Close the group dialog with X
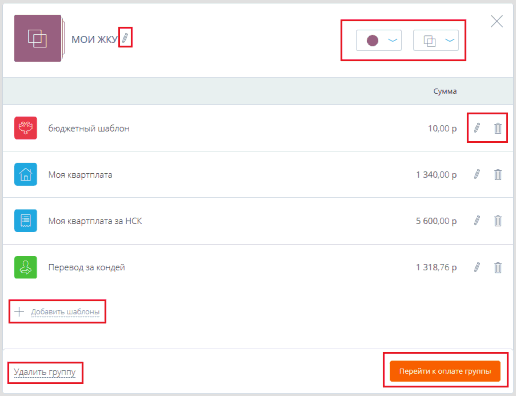This screenshot has height=396, width=516. coord(497,21)
